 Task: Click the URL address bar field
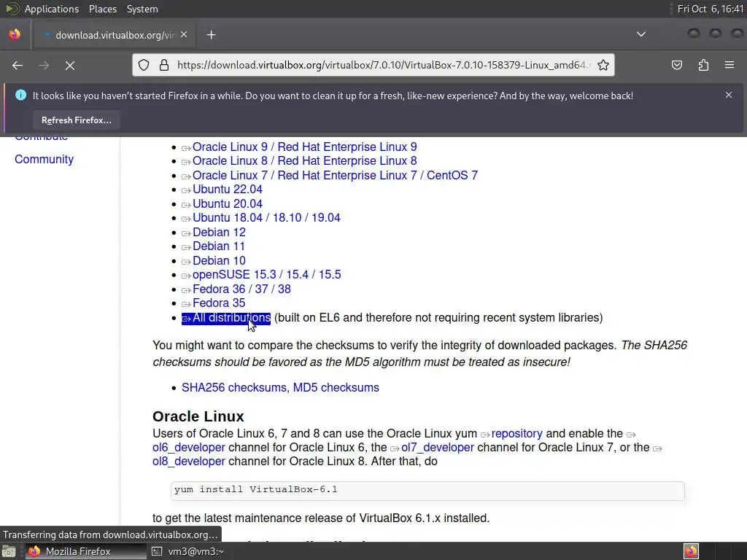tap(373, 65)
